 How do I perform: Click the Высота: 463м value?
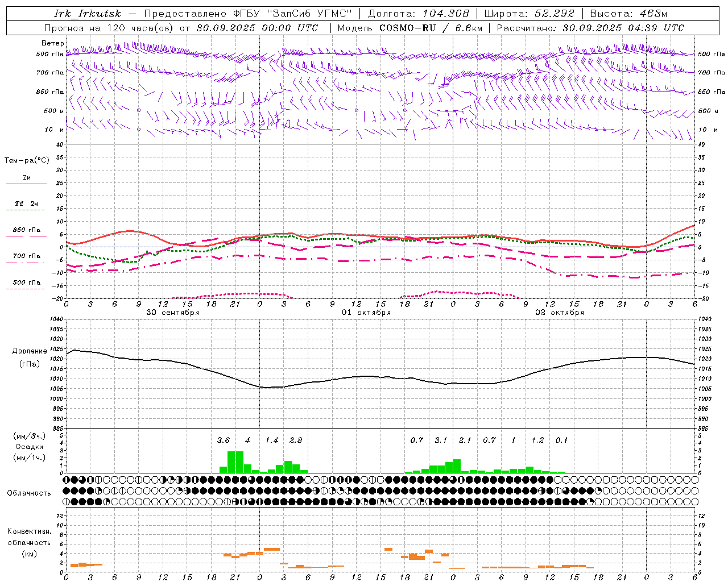click(628, 14)
